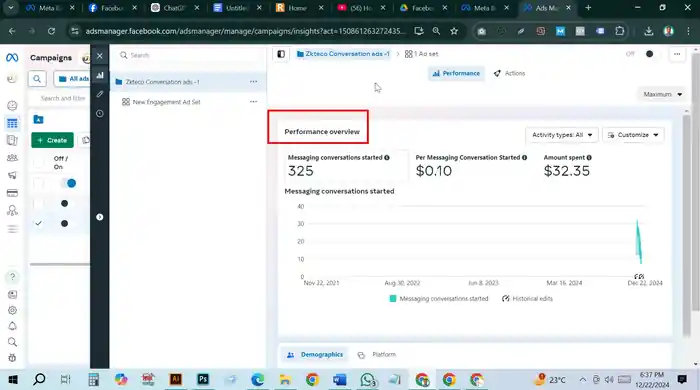
Task: Switch to the Actions tab
Action: coord(509,73)
